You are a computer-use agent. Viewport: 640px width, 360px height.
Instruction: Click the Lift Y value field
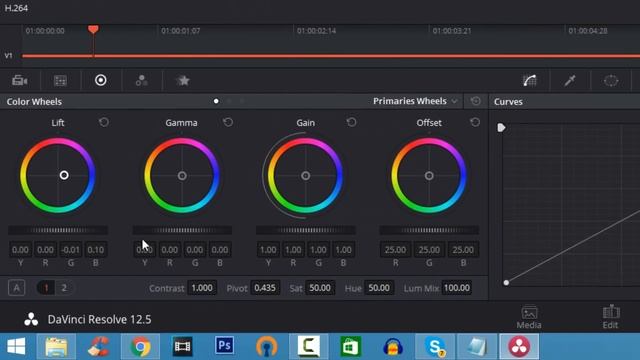(x=20, y=249)
